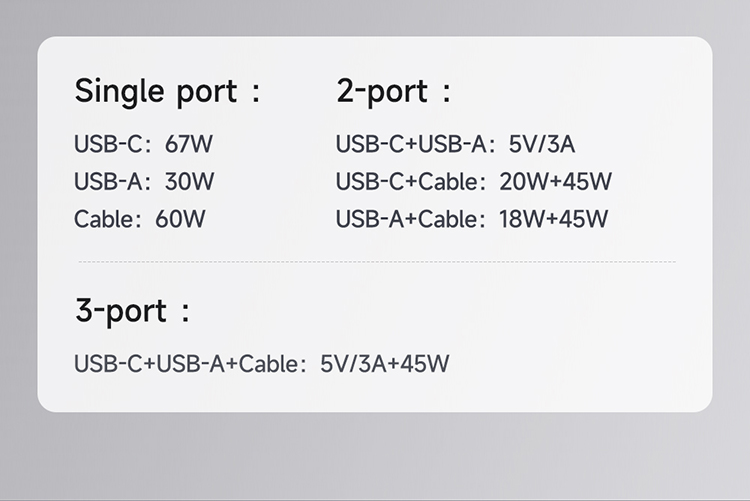750x501 pixels.
Task: Click the '30W' value text
Action: 191,182
